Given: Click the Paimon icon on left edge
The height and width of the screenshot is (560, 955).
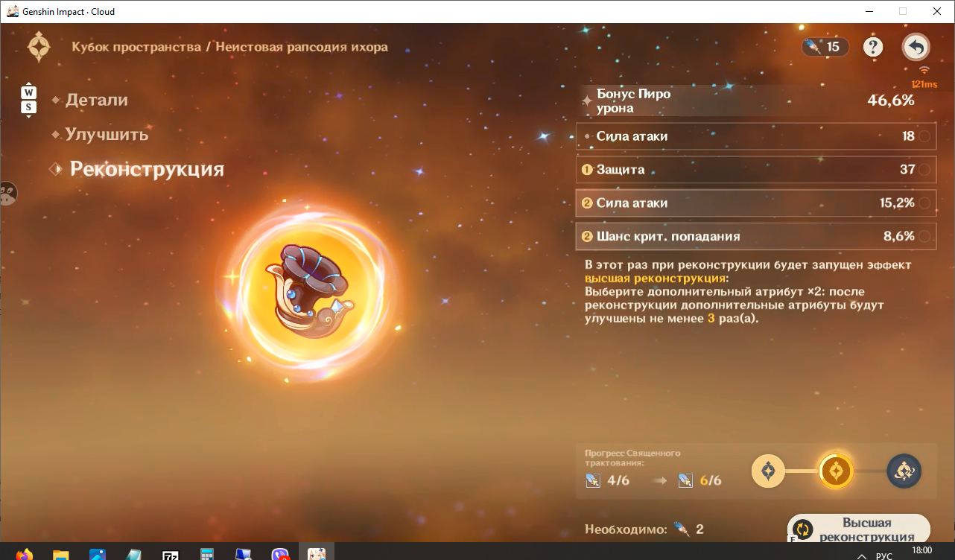Looking at the screenshot, I should [x=7, y=194].
